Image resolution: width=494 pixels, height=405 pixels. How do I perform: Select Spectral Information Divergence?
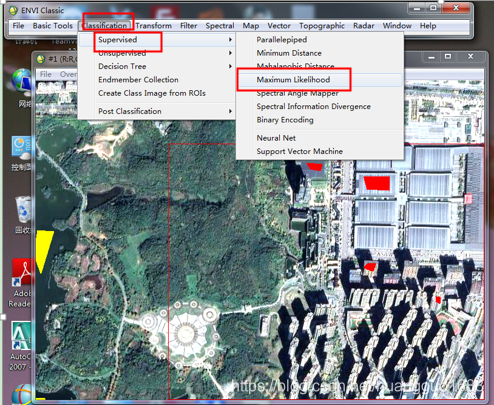[320, 106]
